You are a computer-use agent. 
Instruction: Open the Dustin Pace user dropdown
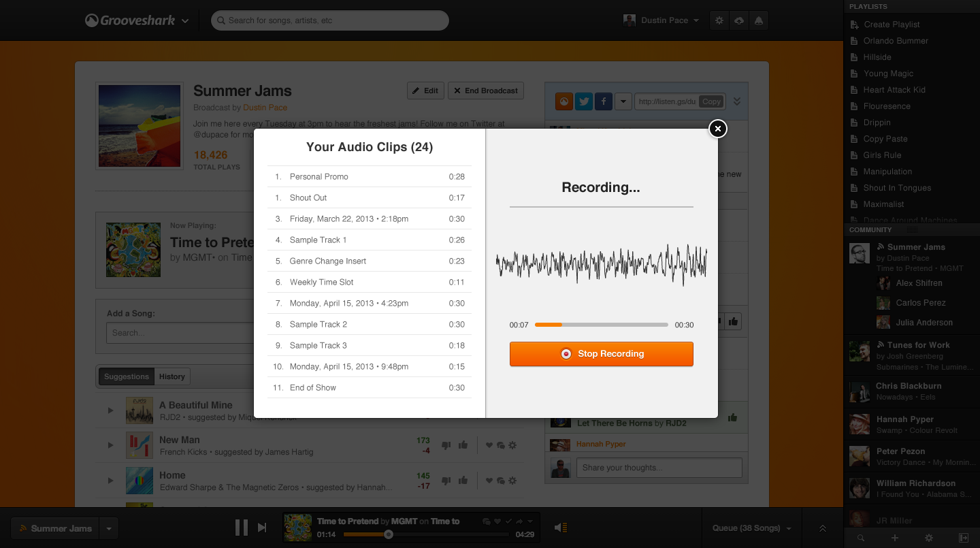[x=662, y=20]
